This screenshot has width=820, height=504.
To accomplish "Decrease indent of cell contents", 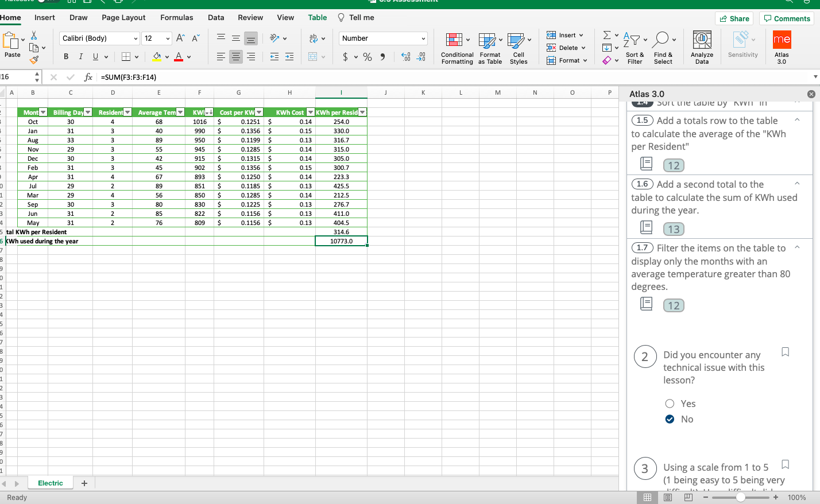I will (x=274, y=56).
